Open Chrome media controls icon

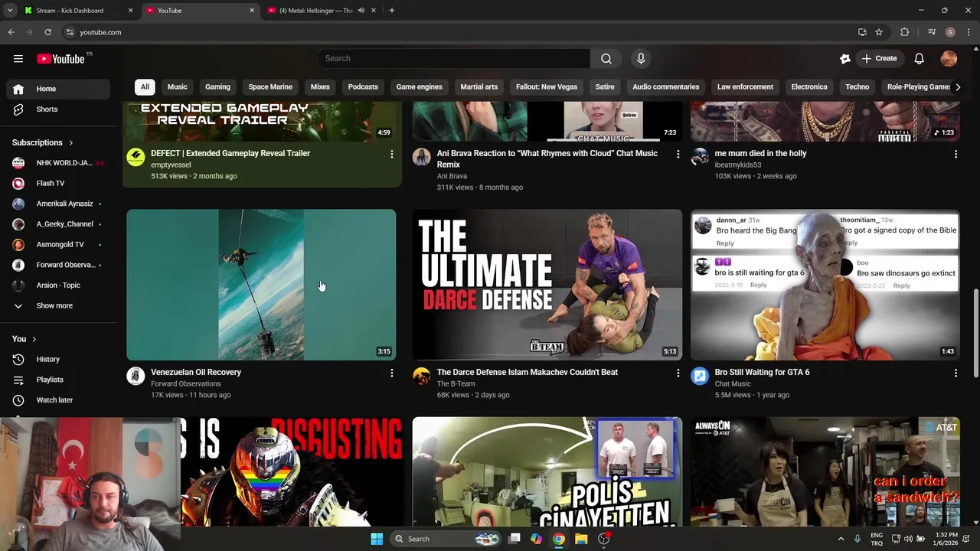[x=932, y=32]
